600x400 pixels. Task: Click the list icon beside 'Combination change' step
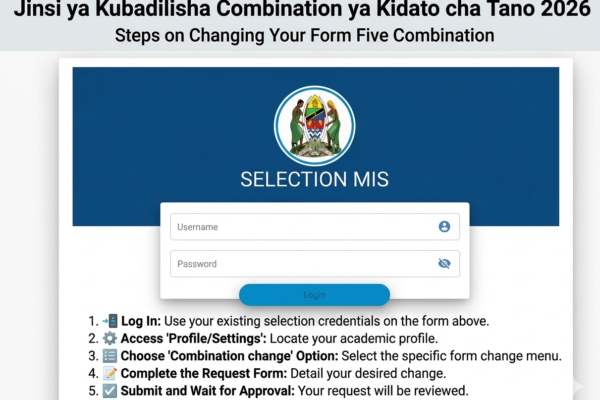point(110,356)
